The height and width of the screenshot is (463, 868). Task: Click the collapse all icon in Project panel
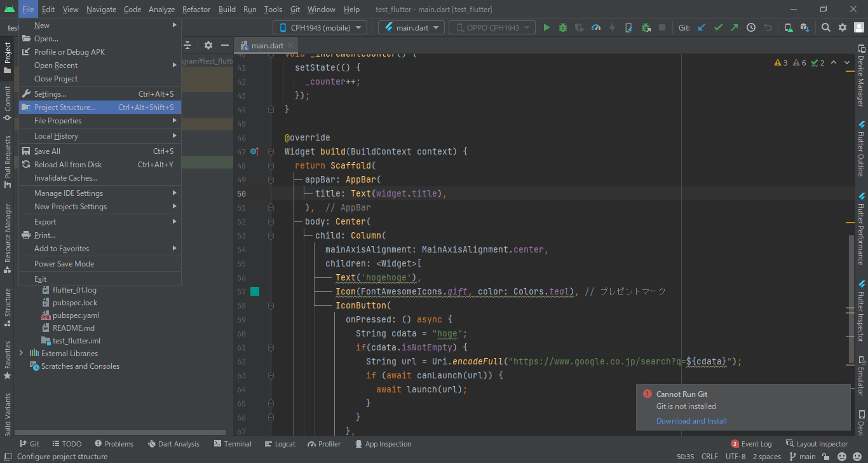tap(188, 45)
